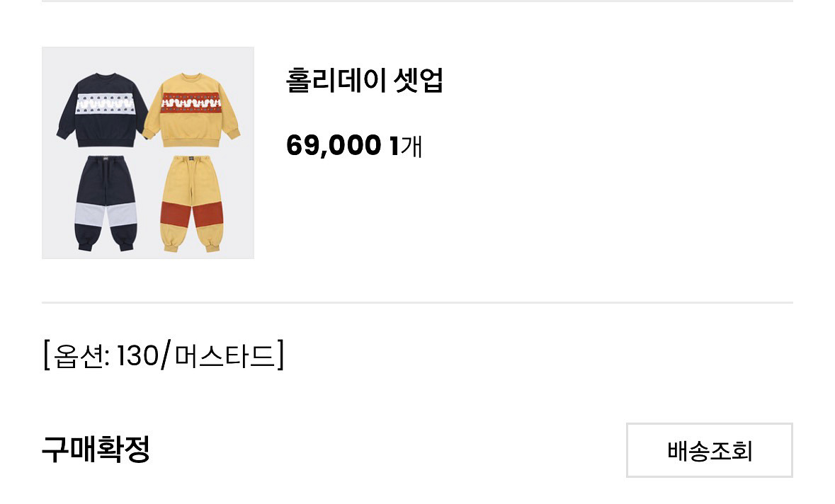Image resolution: width=835 pixels, height=504 pixels.
Task: Click the white pattern band on navy sweatshirt
Action: [104, 104]
